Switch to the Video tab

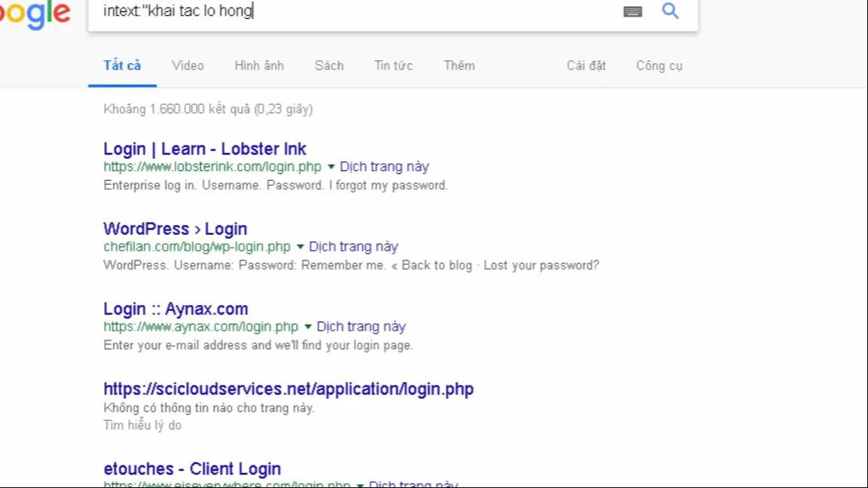coord(188,66)
